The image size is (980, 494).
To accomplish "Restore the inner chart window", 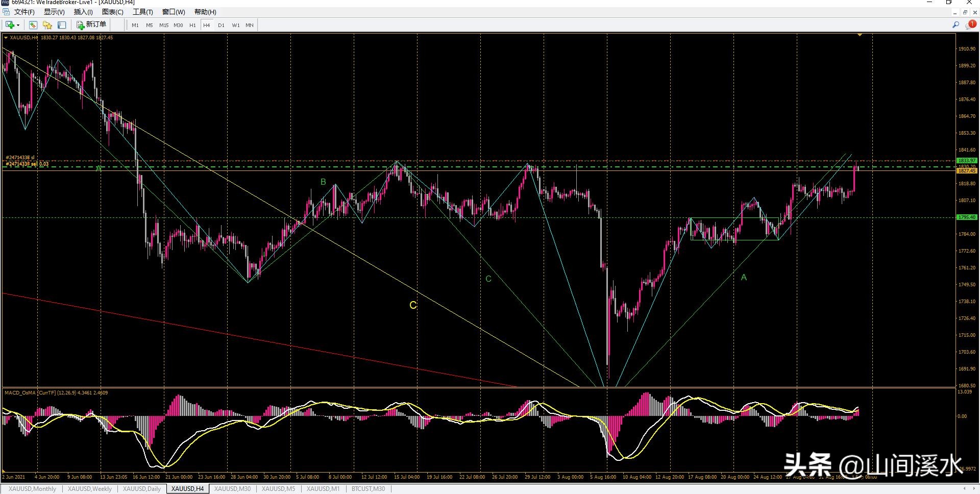I will pos(965,12).
